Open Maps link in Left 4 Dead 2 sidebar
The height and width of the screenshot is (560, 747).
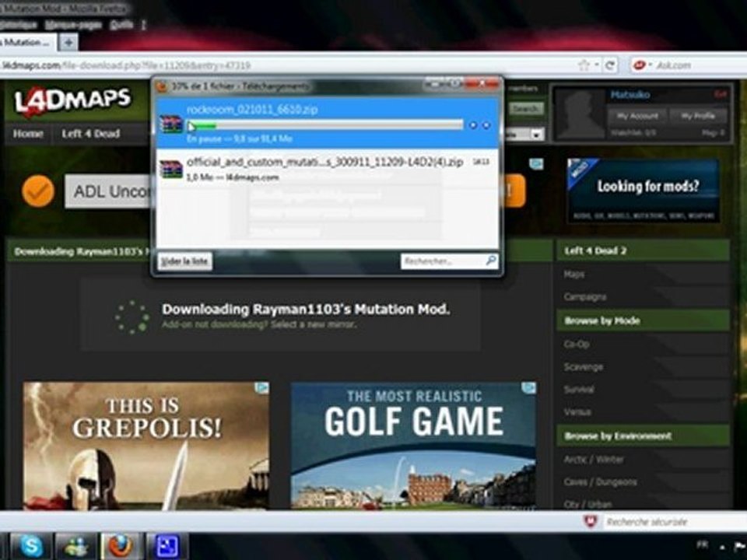574,275
